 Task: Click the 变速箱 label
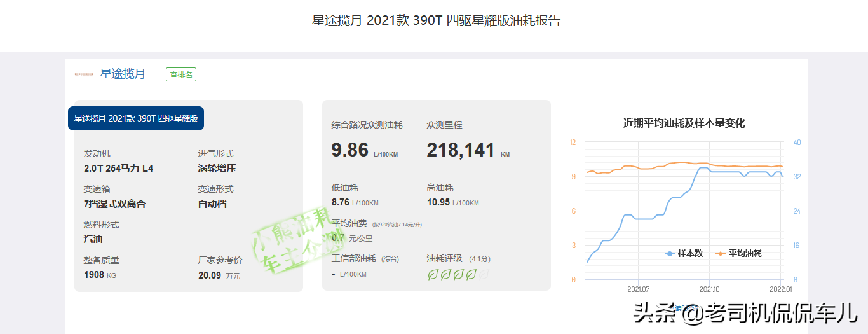(x=97, y=189)
